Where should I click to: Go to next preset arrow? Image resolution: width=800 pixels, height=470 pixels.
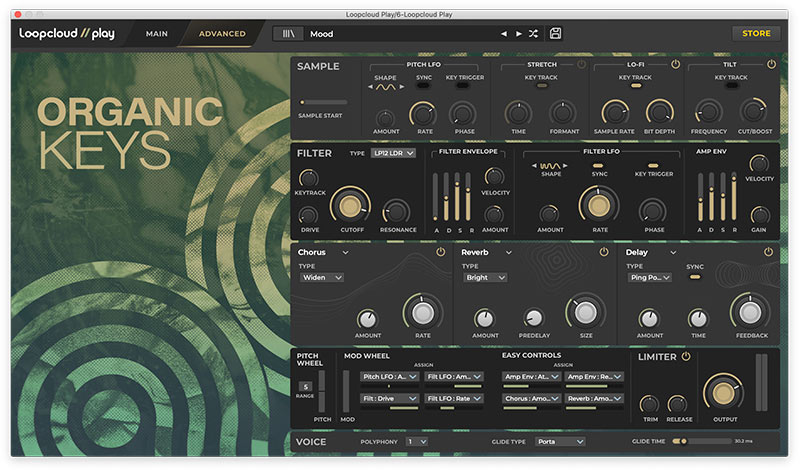point(518,34)
